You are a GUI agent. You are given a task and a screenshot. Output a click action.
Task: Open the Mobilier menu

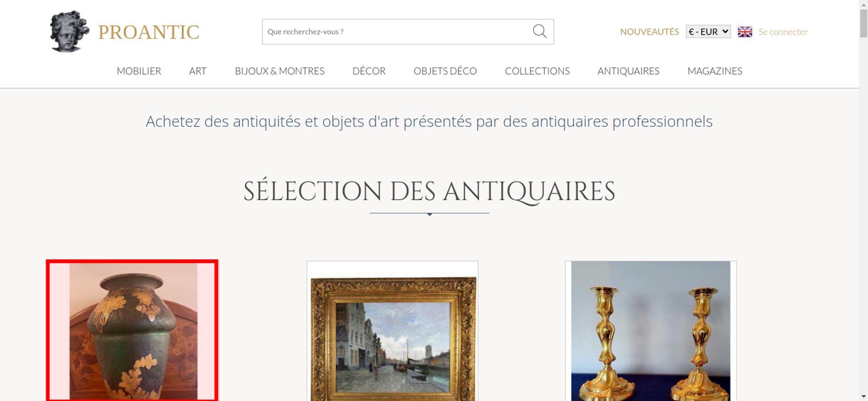point(139,71)
